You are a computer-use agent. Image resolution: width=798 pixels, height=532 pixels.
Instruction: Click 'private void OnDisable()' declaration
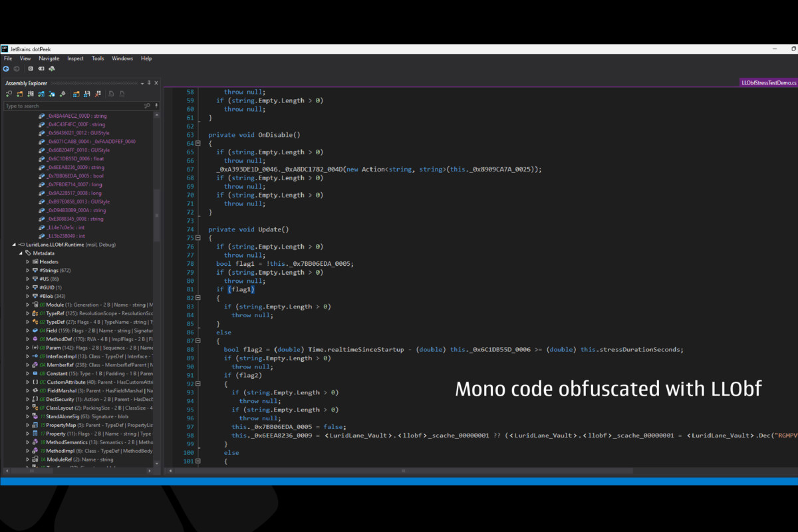pyautogui.click(x=255, y=135)
